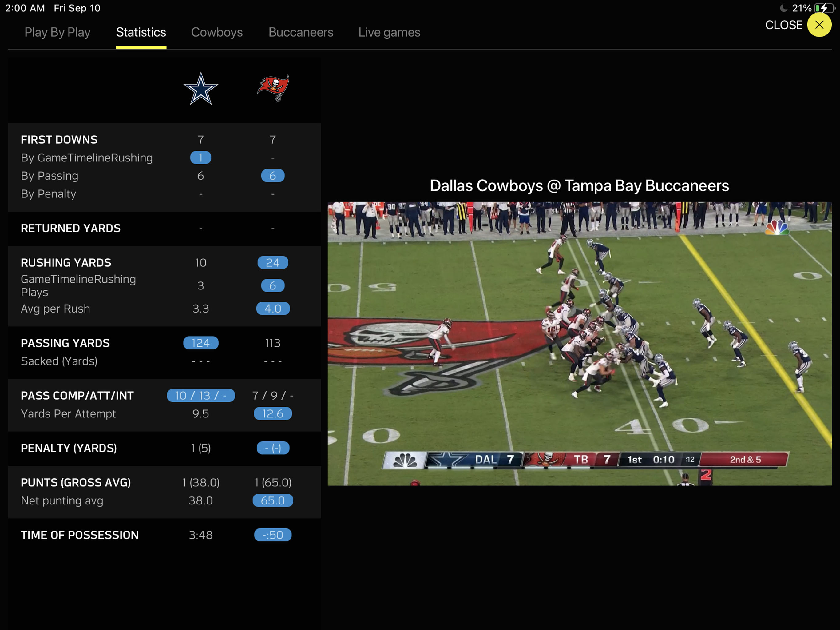Click the PASS COMP/ATT/INT heading
Screen dimensions: 840x630
pyautogui.click(x=77, y=396)
